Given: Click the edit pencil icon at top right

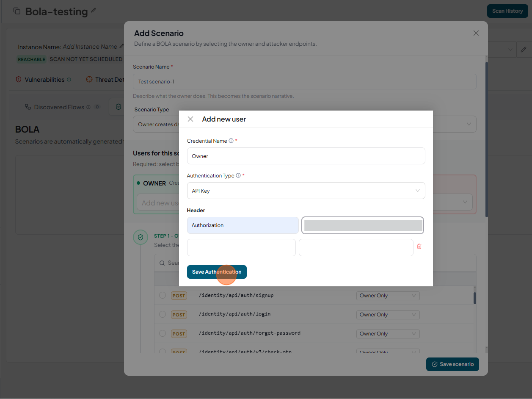Looking at the screenshot, I should coord(524,50).
